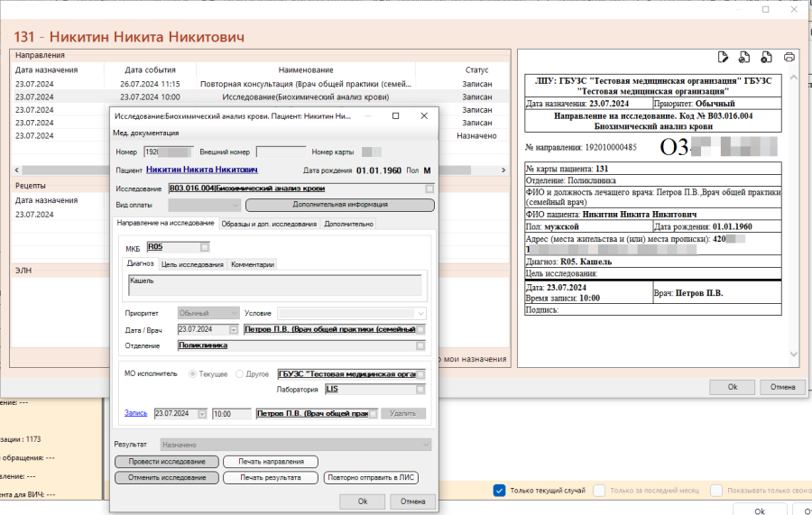Click the Дата назначения column header in Направления
The width and height of the screenshot is (812, 515).
point(46,69)
